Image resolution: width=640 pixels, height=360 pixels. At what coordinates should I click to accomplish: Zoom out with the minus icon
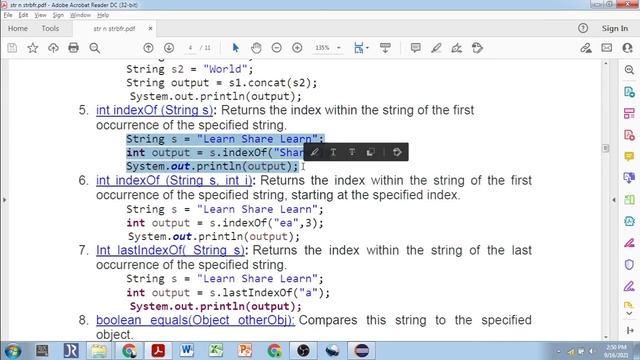[x=277, y=48]
